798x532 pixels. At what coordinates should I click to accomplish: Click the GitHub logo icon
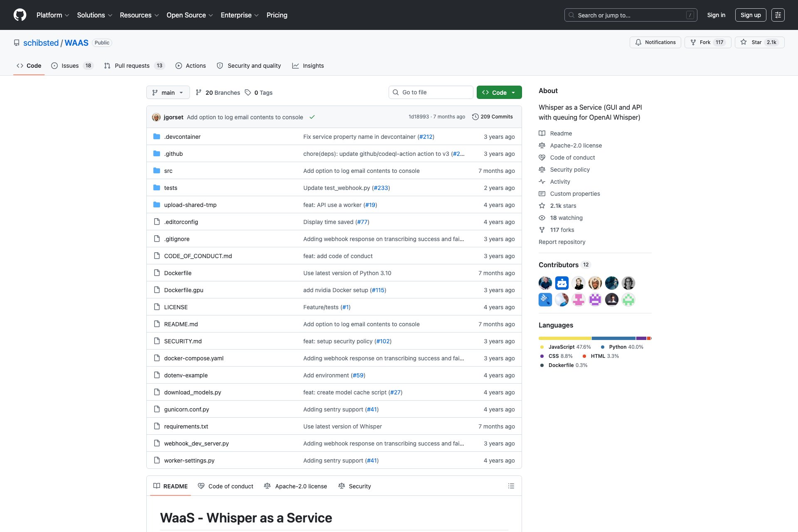[x=20, y=15]
